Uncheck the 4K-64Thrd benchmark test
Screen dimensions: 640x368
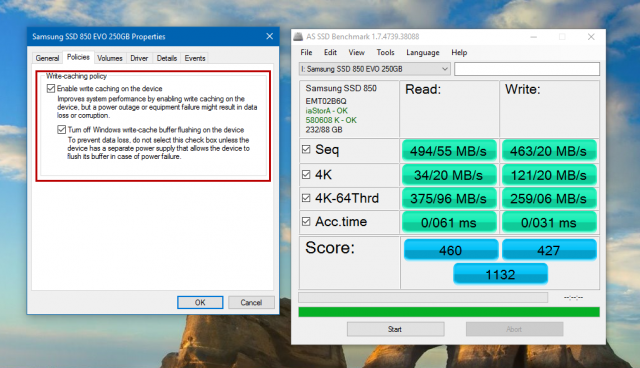[306, 198]
